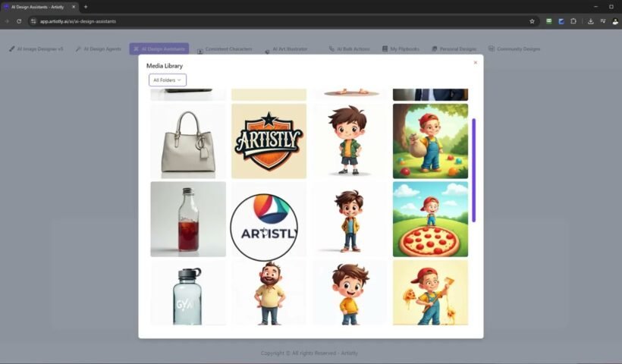
Task: View site information icon in address bar
Action: click(x=33, y=21)
